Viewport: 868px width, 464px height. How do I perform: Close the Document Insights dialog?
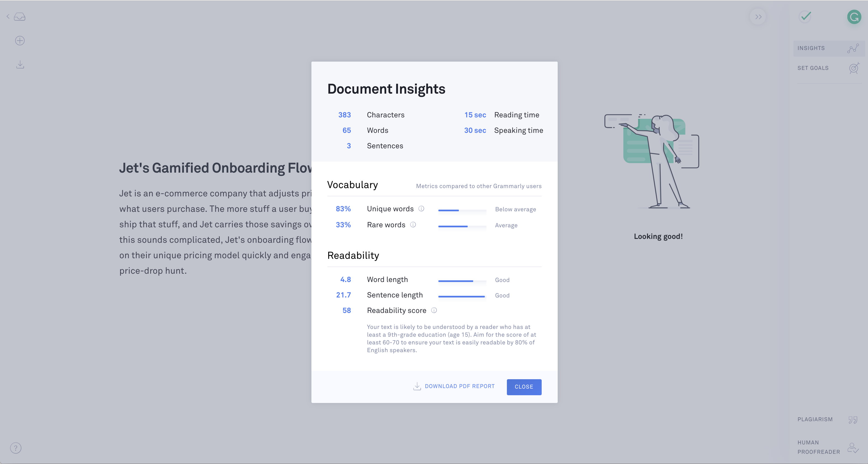(524, 387)
